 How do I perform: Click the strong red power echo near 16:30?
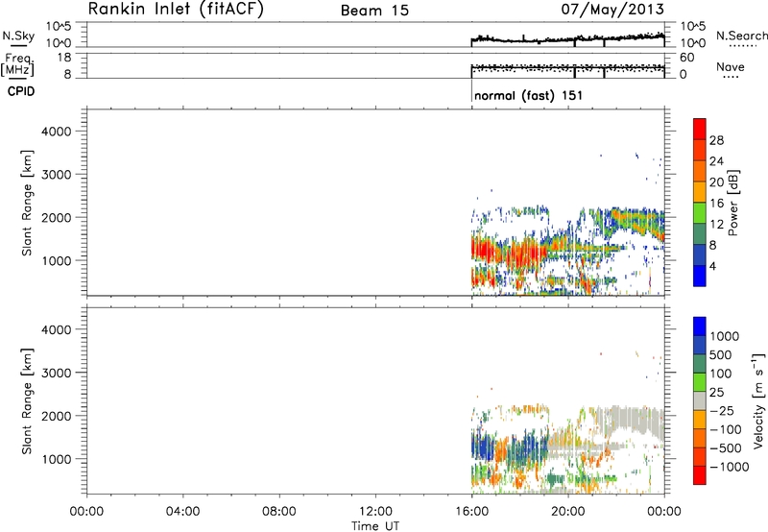(x=485, y=251)
